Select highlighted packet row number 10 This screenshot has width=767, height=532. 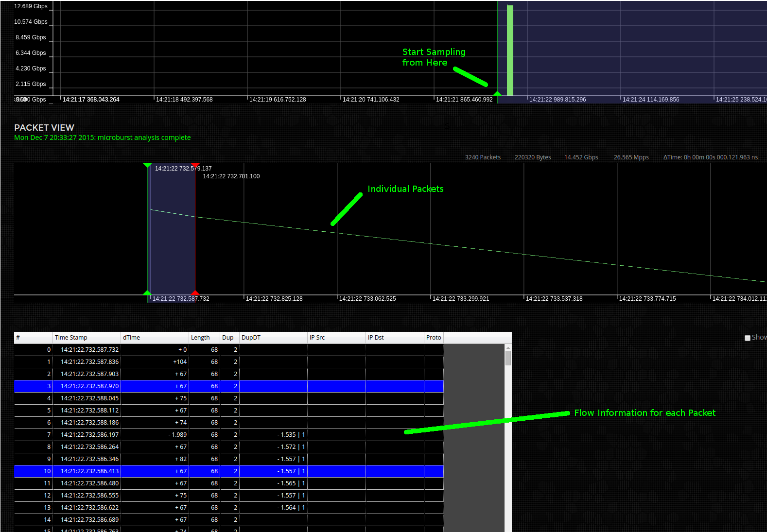(228, 471)
